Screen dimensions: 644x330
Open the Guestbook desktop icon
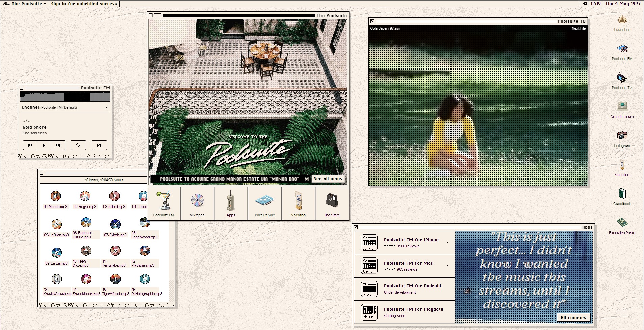(x=622, y=194)
